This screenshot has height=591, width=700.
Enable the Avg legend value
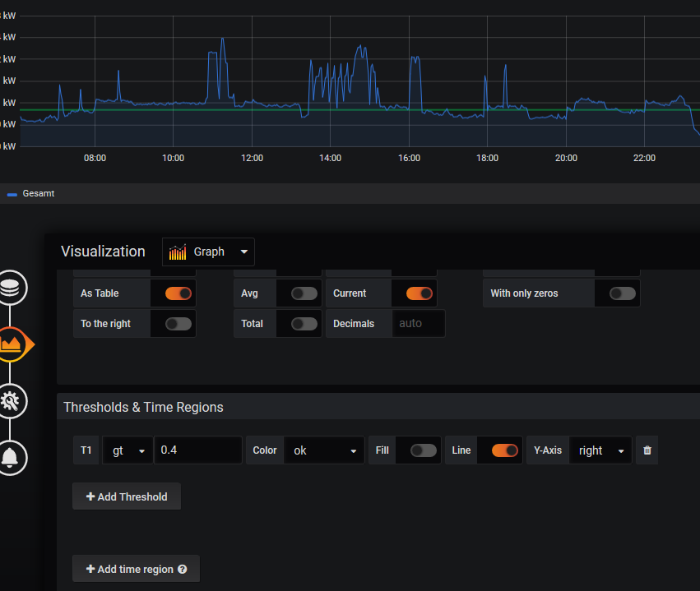click(x=304, y=293)
